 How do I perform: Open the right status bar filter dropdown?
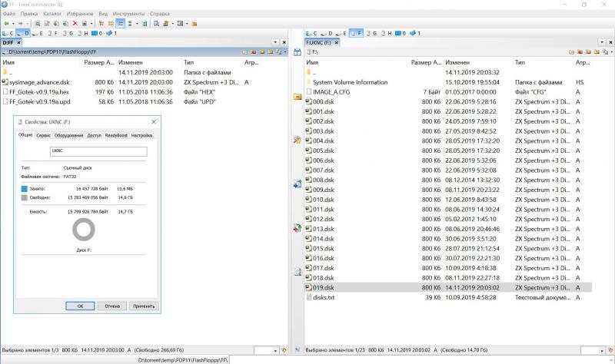[601, 350]
